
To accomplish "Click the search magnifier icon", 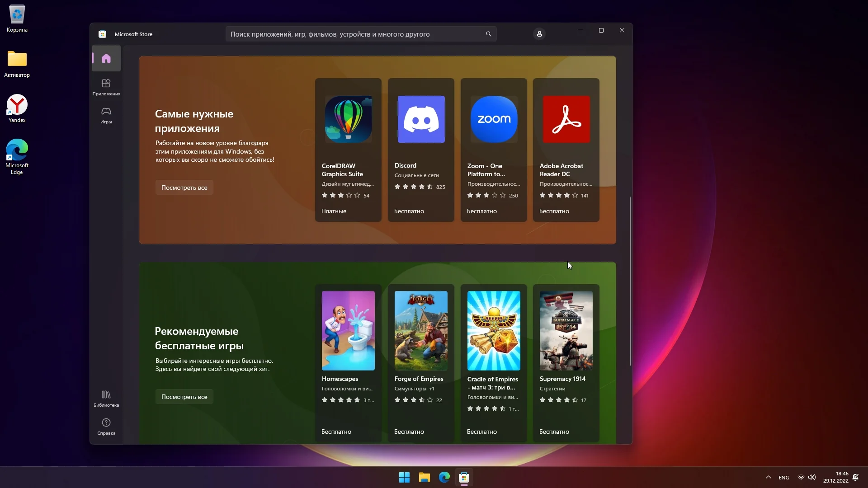I will [x=488, y=34].
